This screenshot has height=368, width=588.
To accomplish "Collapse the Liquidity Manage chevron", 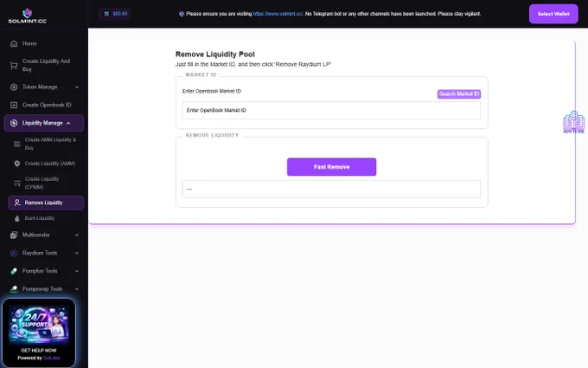I will pyautogui.click(x=68, y=123).
